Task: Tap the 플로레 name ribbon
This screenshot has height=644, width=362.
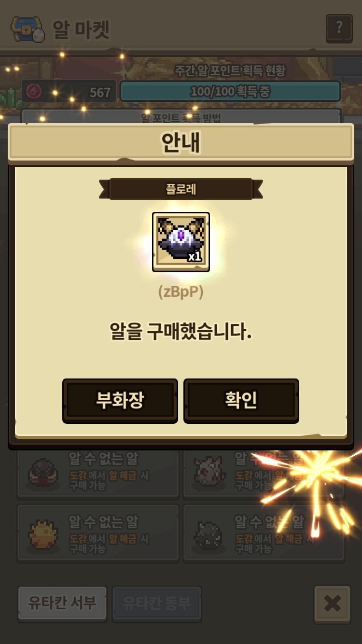Action: pos(181,189)
